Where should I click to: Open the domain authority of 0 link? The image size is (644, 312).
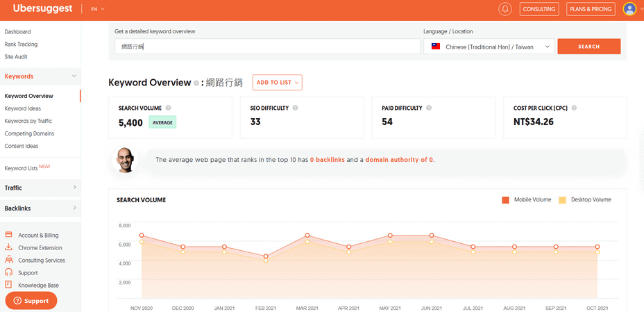pyautogui.click(x=399, y=160)
